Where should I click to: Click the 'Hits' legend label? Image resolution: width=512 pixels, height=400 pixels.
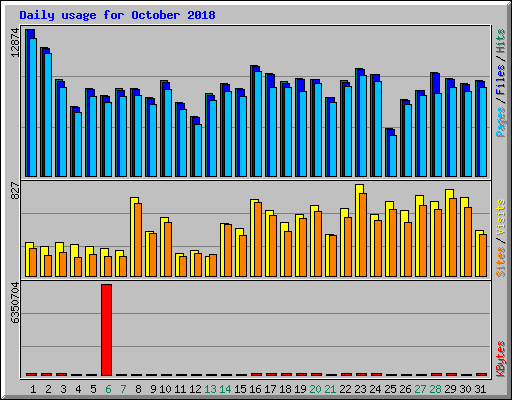pyautogui.click(x=500, y=41)
